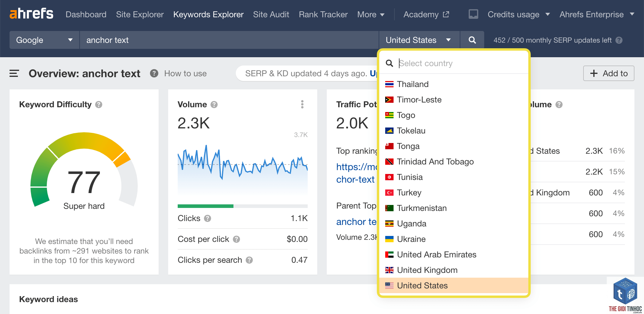Image resolution: width=644 pixels, height=314 pixels.
Task: Click help icon beside Keyword Difficulty
Action: tap(99, 105)
